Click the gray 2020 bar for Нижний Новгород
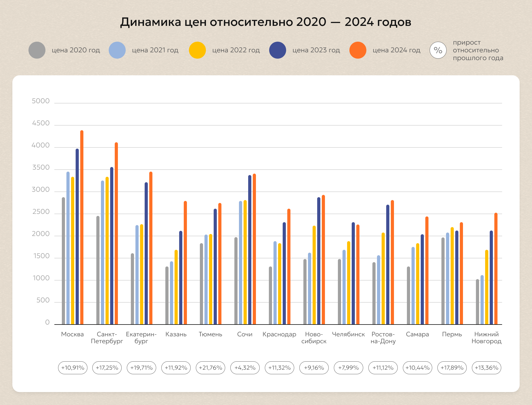 pyautogui.click(x=477, y=302)
